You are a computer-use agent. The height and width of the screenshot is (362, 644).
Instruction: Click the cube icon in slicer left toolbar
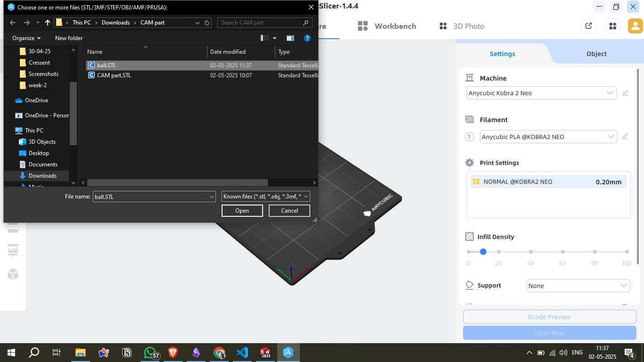(x=13, y=274)
